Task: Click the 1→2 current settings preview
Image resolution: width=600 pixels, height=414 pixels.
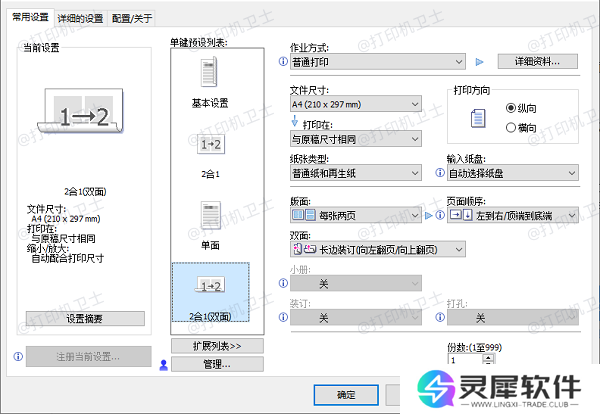Action: point(80,111)
